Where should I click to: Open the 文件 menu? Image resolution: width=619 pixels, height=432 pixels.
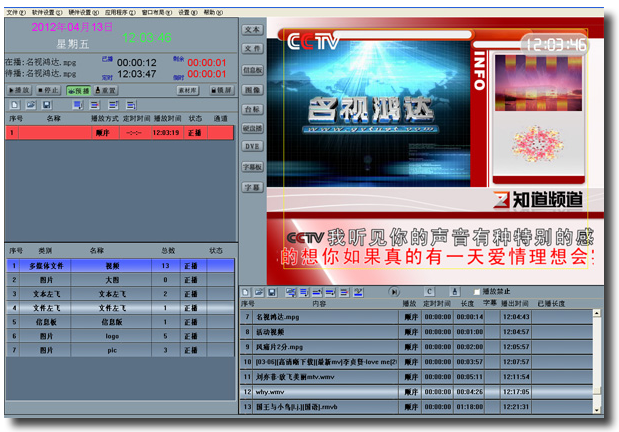(x=16, y=12)
